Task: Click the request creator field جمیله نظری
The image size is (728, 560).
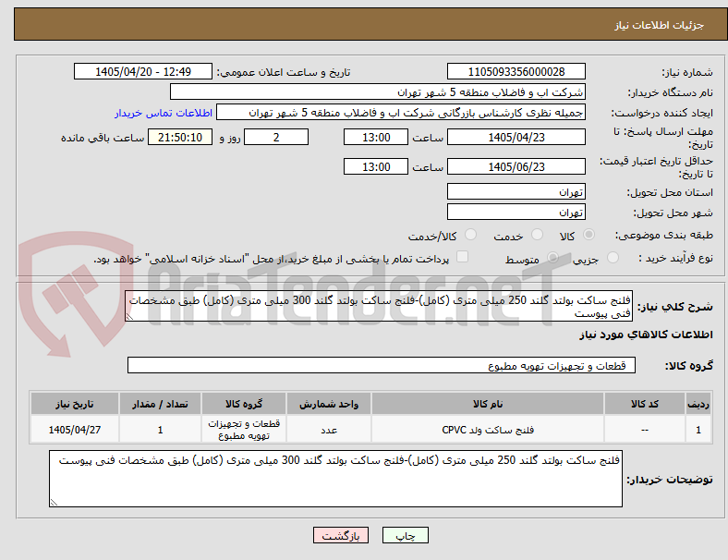Action: [401, 113]
